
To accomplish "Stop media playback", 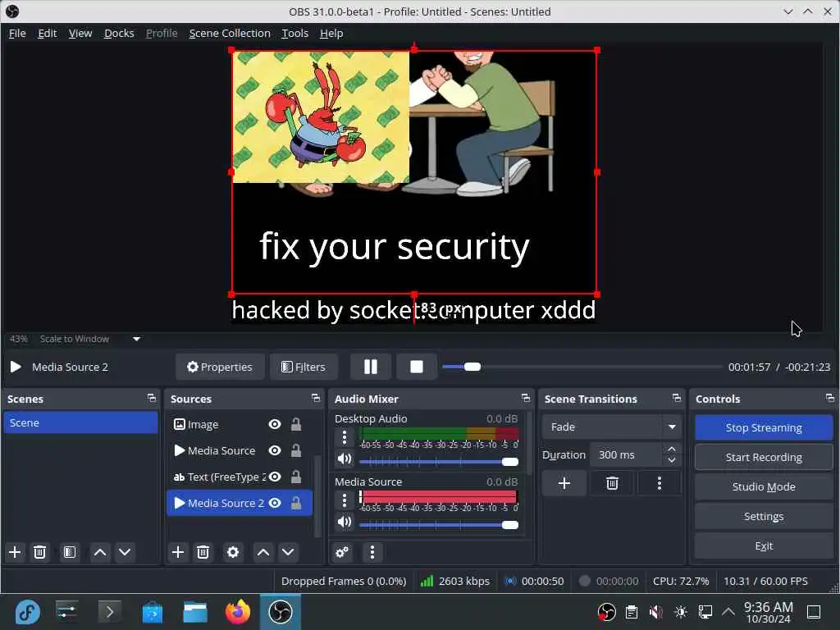I will [417, 367].
